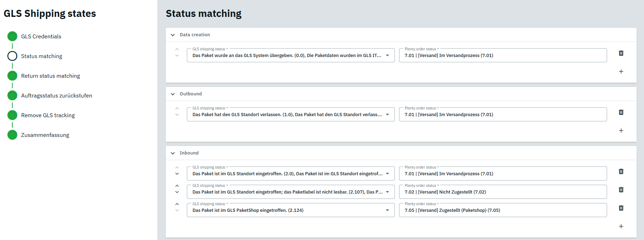Viewport: 644px width, 240px height.
Task: Go to the Zusammenfassung step
Action: click(x=45, y=135)
